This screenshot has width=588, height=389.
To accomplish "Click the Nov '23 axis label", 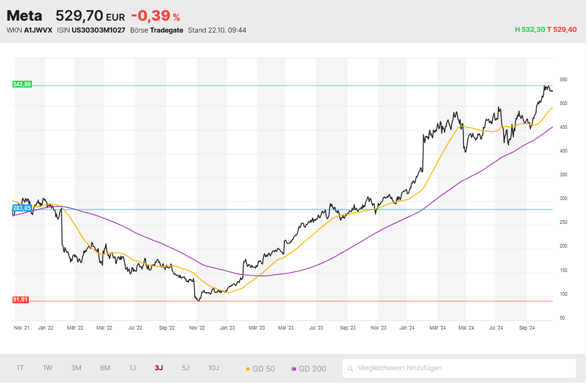I will (378, 328).
